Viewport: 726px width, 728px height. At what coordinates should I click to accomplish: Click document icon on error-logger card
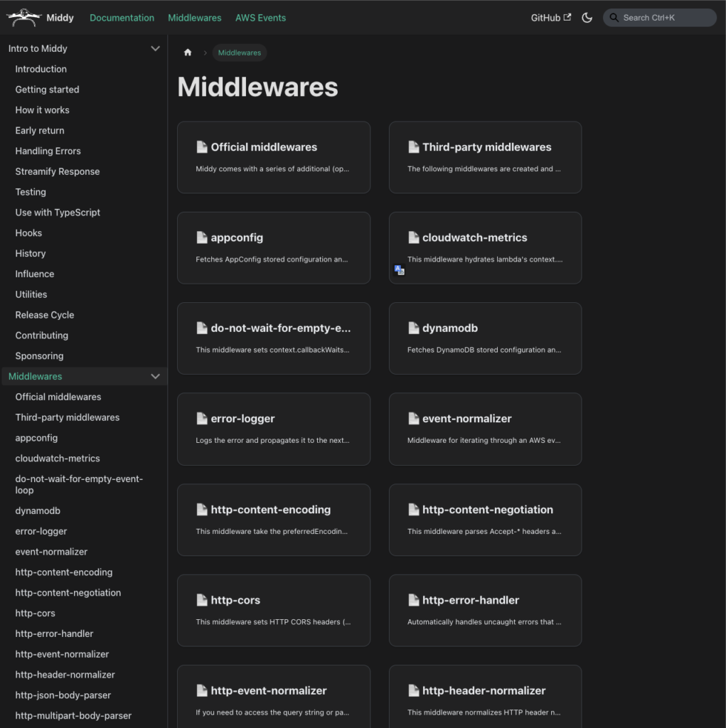202,418
